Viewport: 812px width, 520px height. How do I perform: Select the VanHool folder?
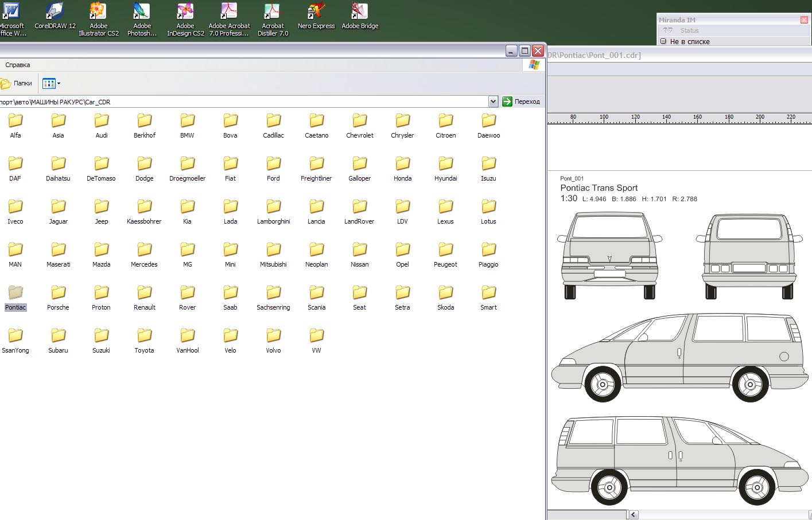tap(187, 342)
